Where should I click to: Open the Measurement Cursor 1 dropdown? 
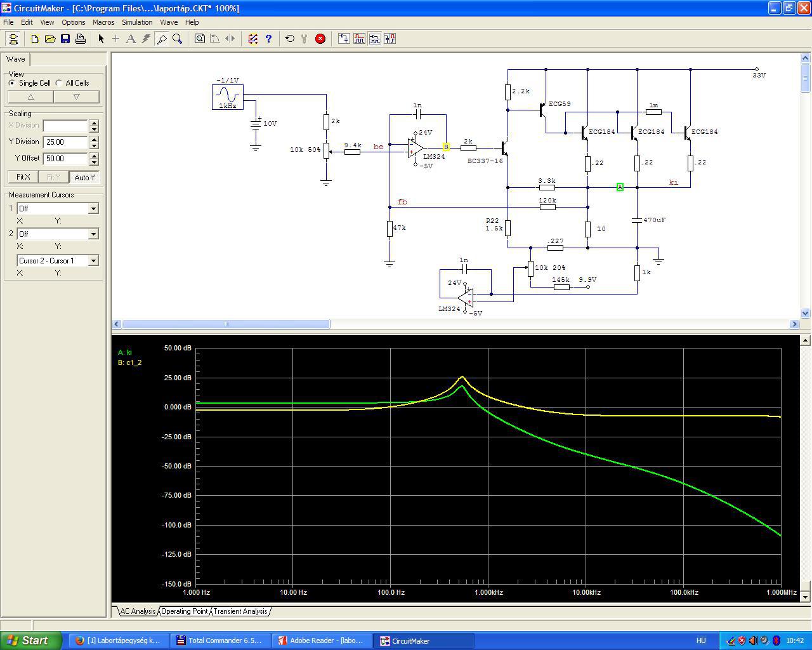[93, 209]
